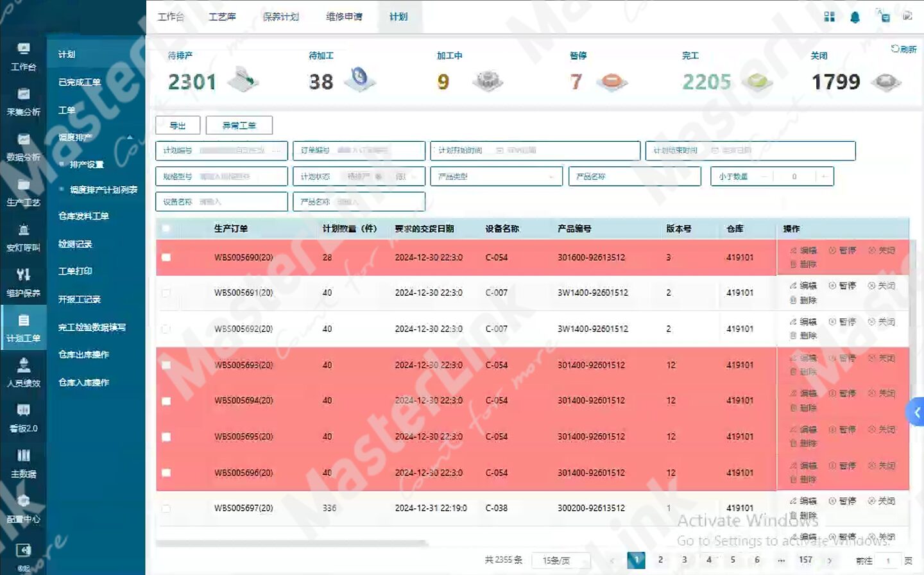Expand the side panel with the blue arrow tab
This screenshot has height=575, width=924.
[x=916, y=413]
